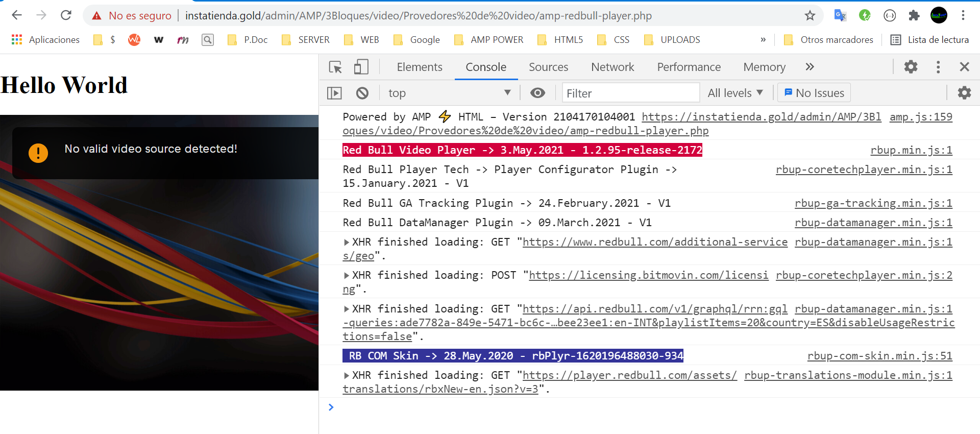Switch to the Elements tab
The width and height of the screenshot is (980, 434).
click(420, 67)
